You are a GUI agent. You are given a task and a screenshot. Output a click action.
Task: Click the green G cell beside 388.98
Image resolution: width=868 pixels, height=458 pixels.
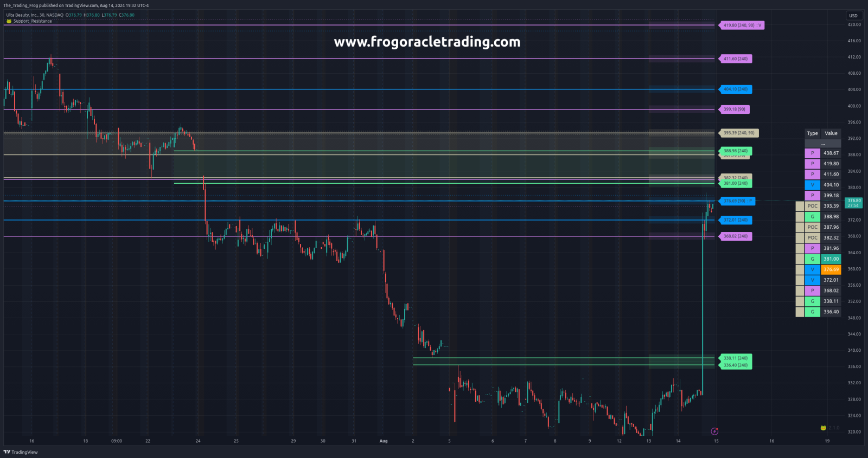(812, 217)
